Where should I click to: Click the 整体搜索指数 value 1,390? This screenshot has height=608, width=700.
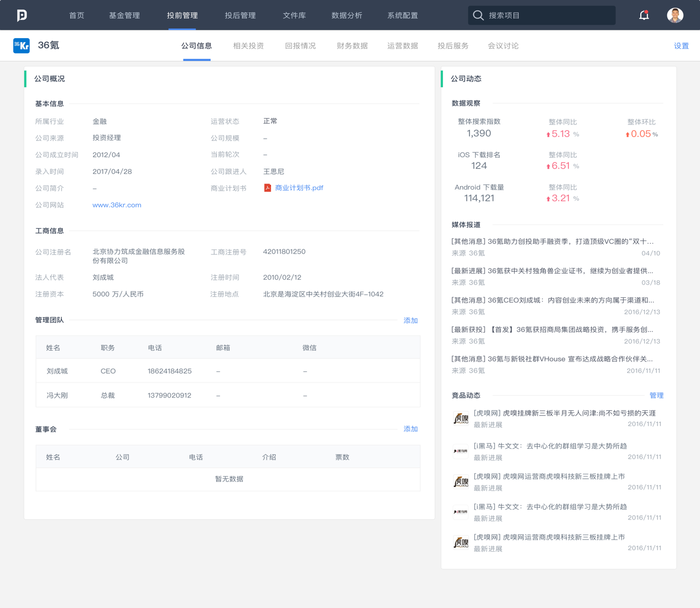pyautogui.click(x=479, y=133)
